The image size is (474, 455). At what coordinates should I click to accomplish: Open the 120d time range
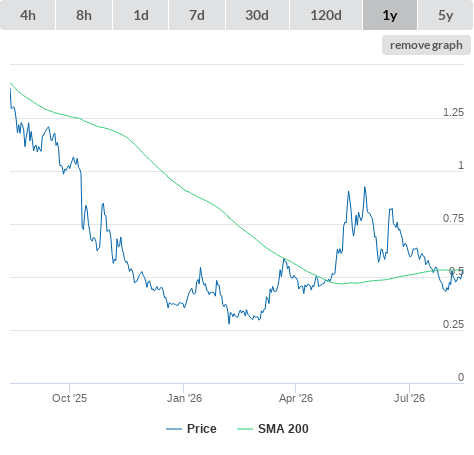pyautogui.click(x=326, y=15)
